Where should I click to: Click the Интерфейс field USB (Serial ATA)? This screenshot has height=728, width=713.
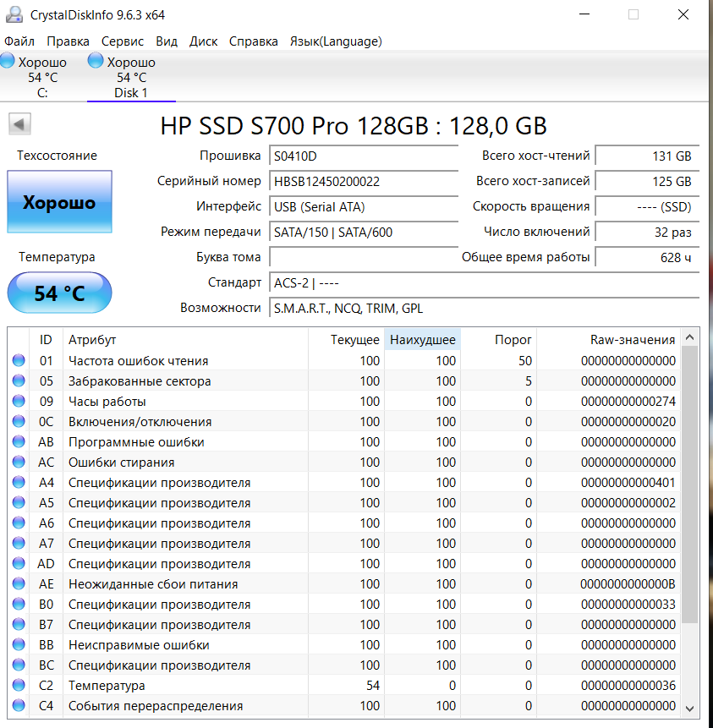(x=364, y=206)
